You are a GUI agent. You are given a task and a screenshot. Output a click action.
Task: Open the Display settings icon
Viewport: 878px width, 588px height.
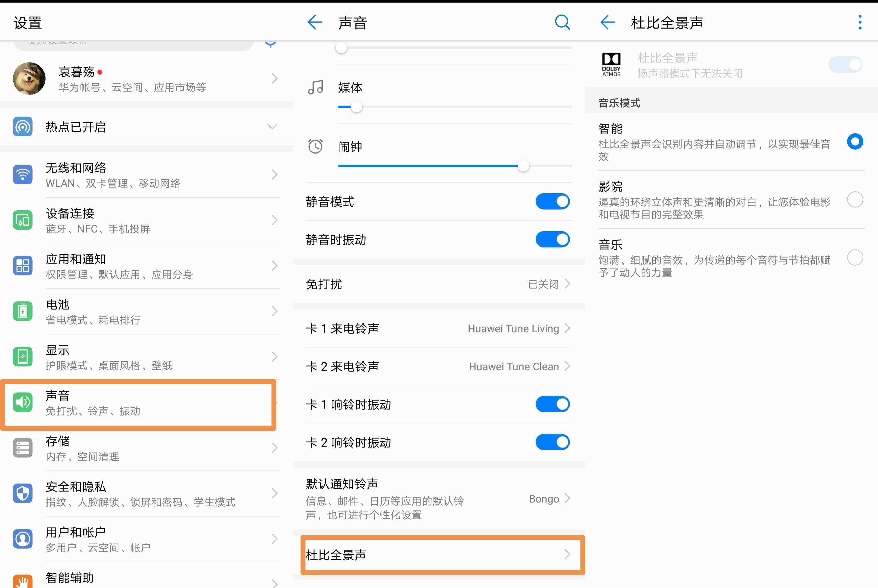pos(22,357)
